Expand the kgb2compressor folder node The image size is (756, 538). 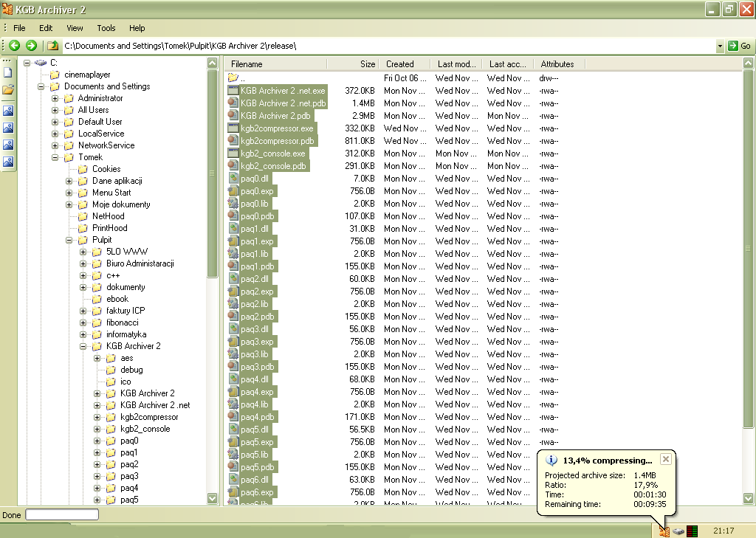(x=97, y=418)
